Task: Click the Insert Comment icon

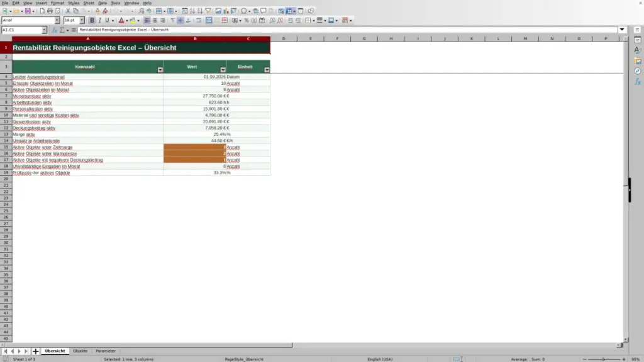Action: click(x=264, y=11)
